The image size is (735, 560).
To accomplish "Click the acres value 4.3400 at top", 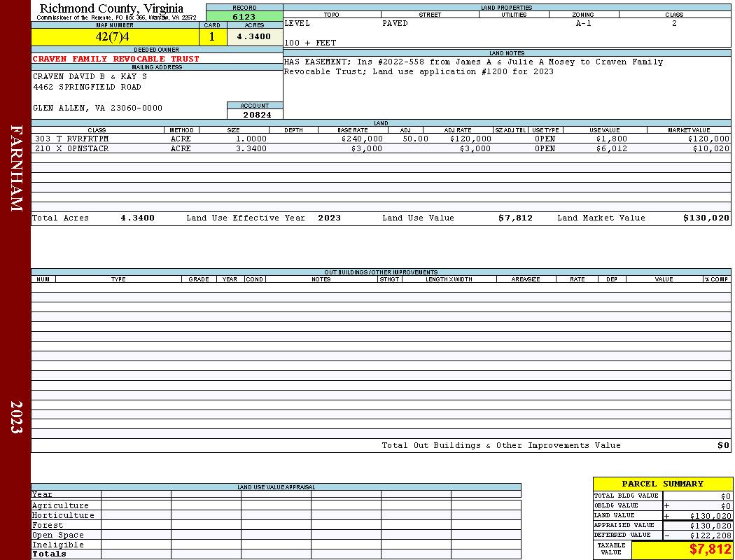I will 255,36.
